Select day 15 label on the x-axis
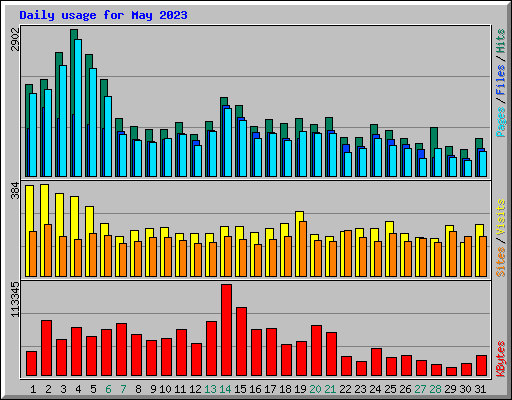Screen dimensions: 512x400 pyautogui.click(x=240, y=389)
